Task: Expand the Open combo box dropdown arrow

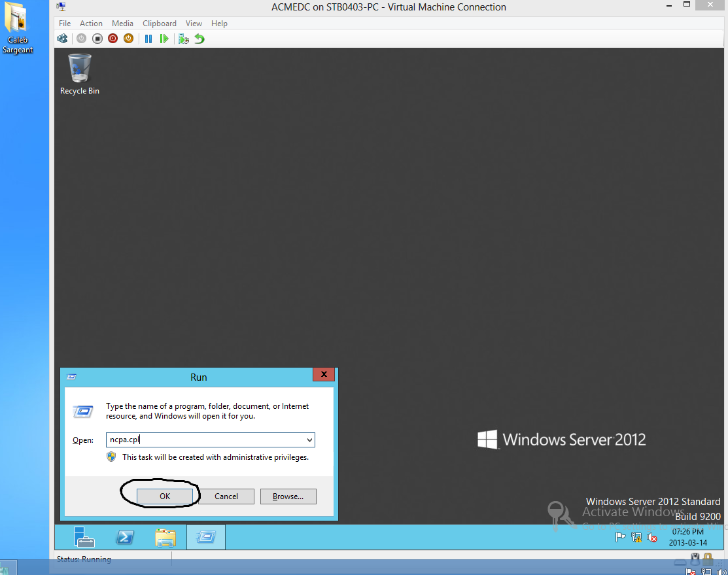Action: click(x=309, y=440)
